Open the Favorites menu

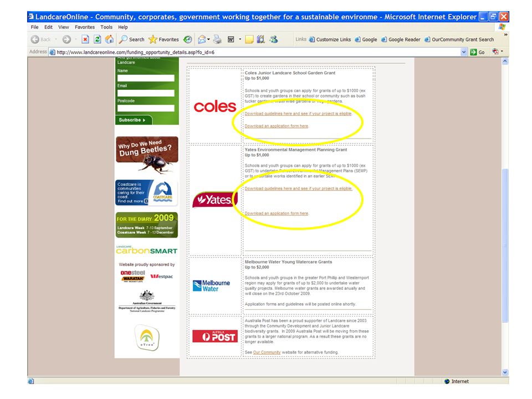click(x=85, y=27)
